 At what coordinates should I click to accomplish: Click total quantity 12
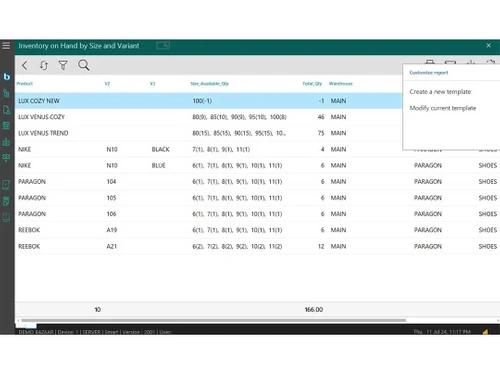[x=321, y=246]
